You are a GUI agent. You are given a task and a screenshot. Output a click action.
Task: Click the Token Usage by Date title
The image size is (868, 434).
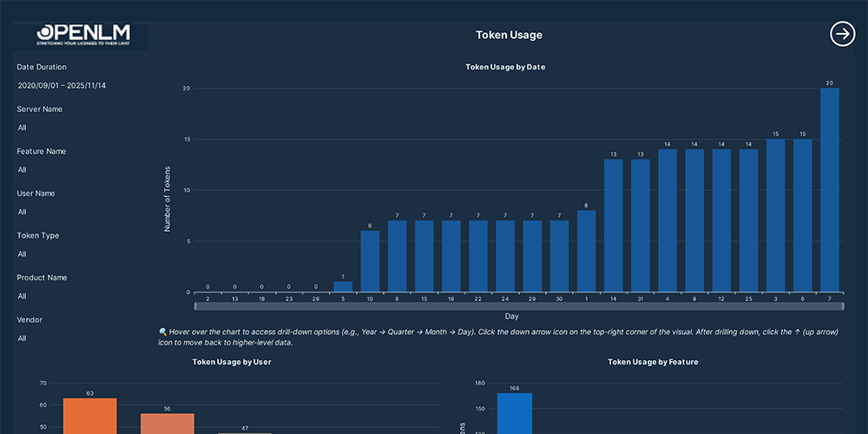click(505, 67)
